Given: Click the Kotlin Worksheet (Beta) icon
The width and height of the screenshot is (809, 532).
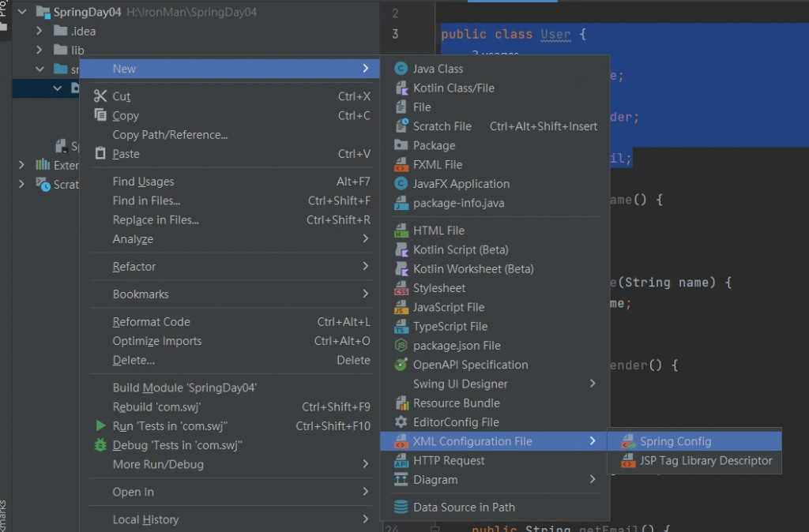Looking at the screenshot, I should click(x=401, y=269).
